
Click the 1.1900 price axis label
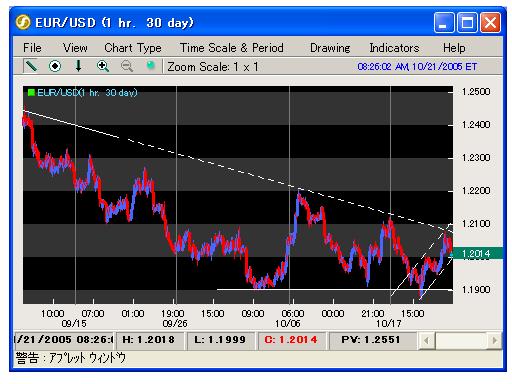(x=476, y=289)
